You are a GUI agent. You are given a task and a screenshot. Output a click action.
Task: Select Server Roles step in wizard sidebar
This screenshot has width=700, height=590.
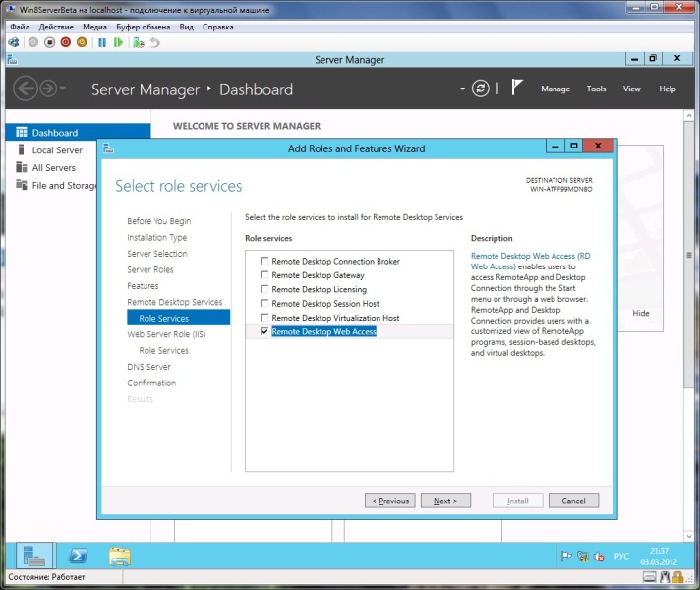click(x=149, y=269)
